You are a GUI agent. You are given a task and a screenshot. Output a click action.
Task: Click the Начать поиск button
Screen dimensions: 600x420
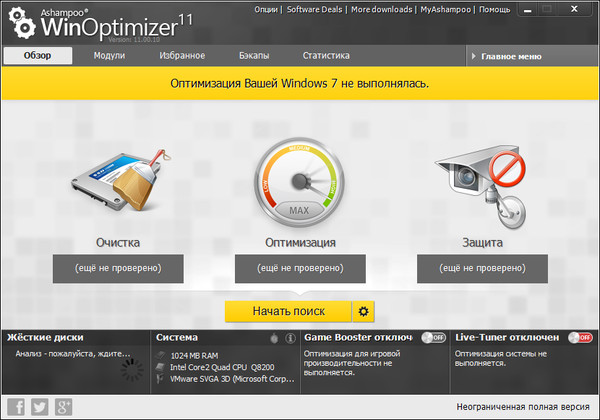289,311
